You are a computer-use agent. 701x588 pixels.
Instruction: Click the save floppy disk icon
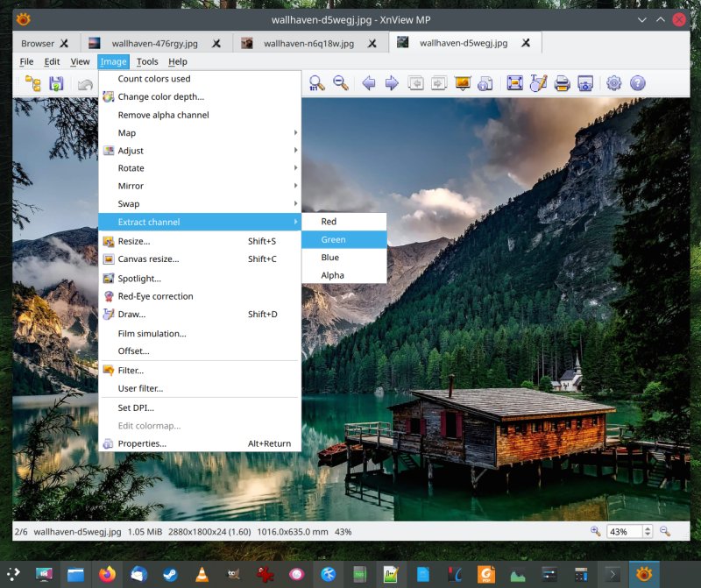tap(56, 83)
